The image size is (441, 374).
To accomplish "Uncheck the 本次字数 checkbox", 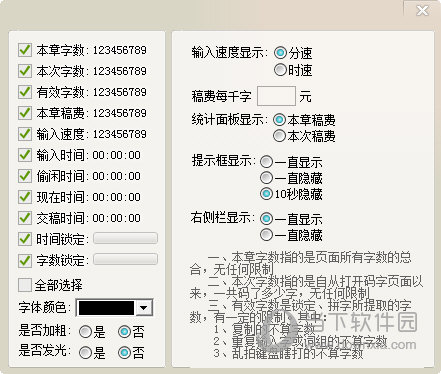I will 25,71.
